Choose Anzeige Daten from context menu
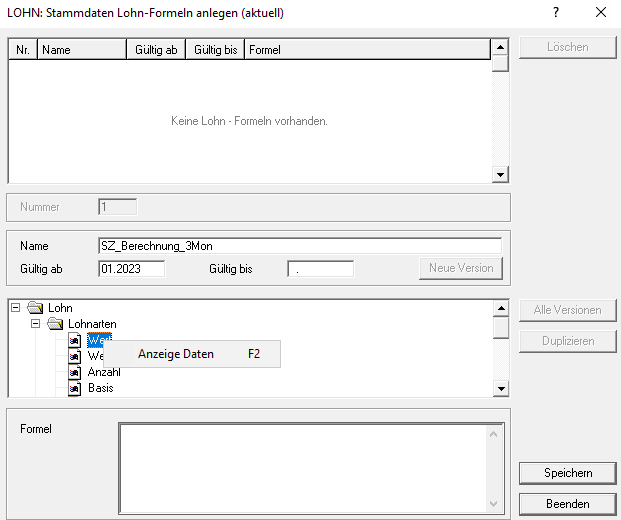Image resolution: width=621 pixels, height=520 pixels. [176, 354]
